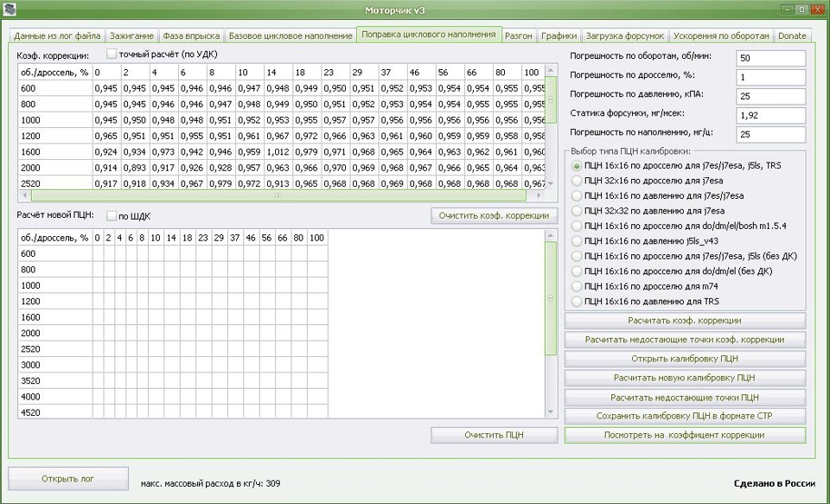Click the Очистить ПЦН button
The height and width of the screenshot is (504, 830).
click(494, 435)
